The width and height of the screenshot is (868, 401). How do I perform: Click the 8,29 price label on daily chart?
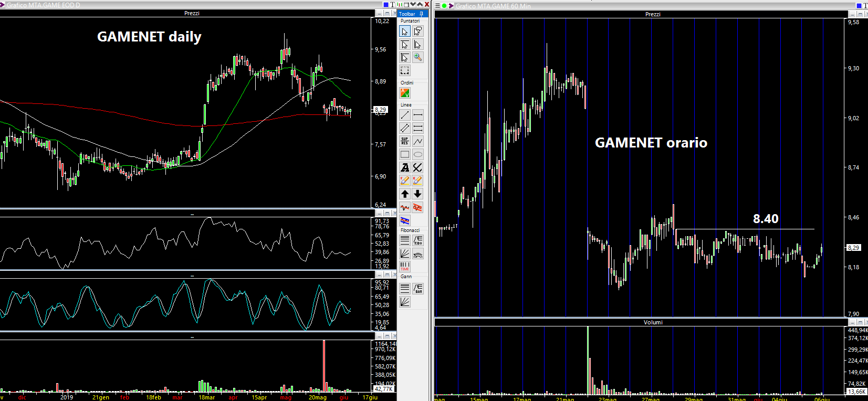[x=381, y=110]
